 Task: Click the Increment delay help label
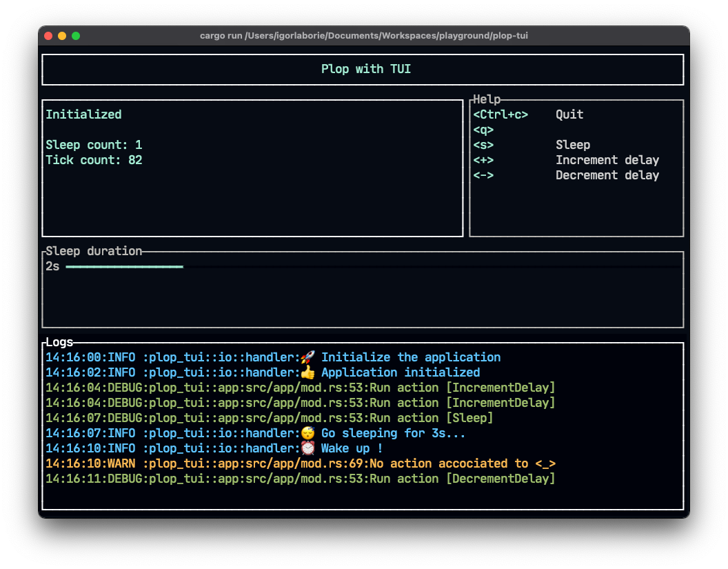607,160
